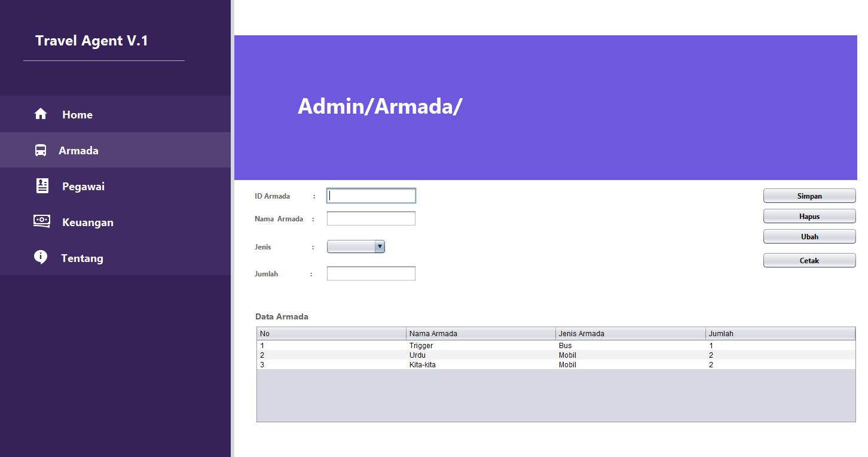Click row number 1 in table
The image size is (868, 457).
click(332, 346)
